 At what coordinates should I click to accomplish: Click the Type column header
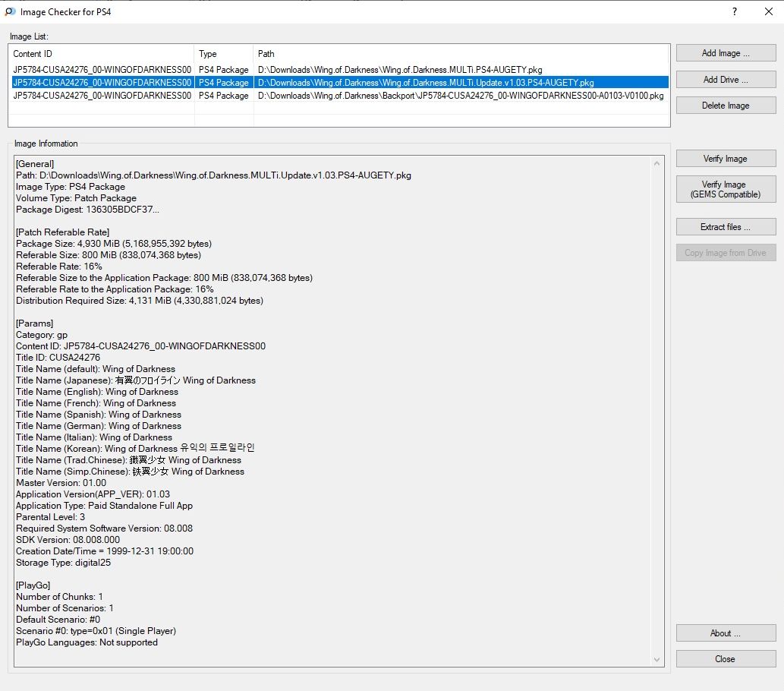pyautogui.click(x=224, y=54)
